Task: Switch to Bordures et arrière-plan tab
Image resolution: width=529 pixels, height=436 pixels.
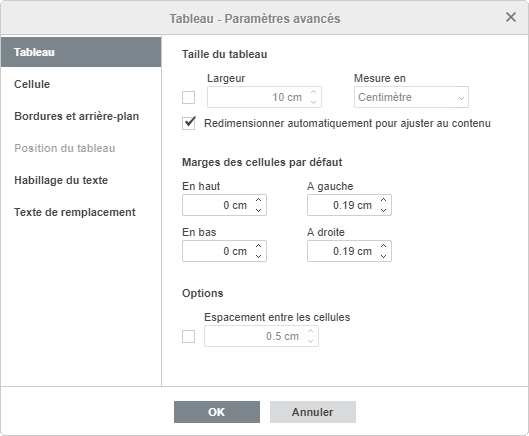Action: click(81, 116)
